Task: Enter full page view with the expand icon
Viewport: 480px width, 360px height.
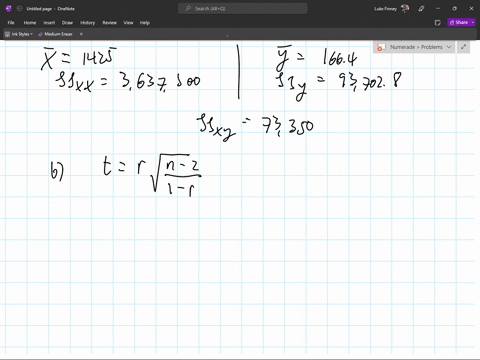Action: point(463,47)
